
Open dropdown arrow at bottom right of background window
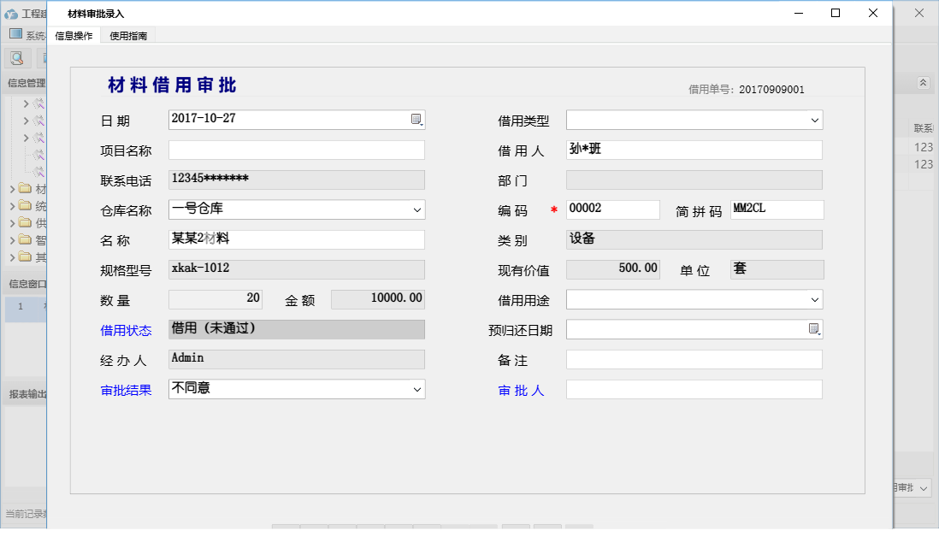(924, 488)
